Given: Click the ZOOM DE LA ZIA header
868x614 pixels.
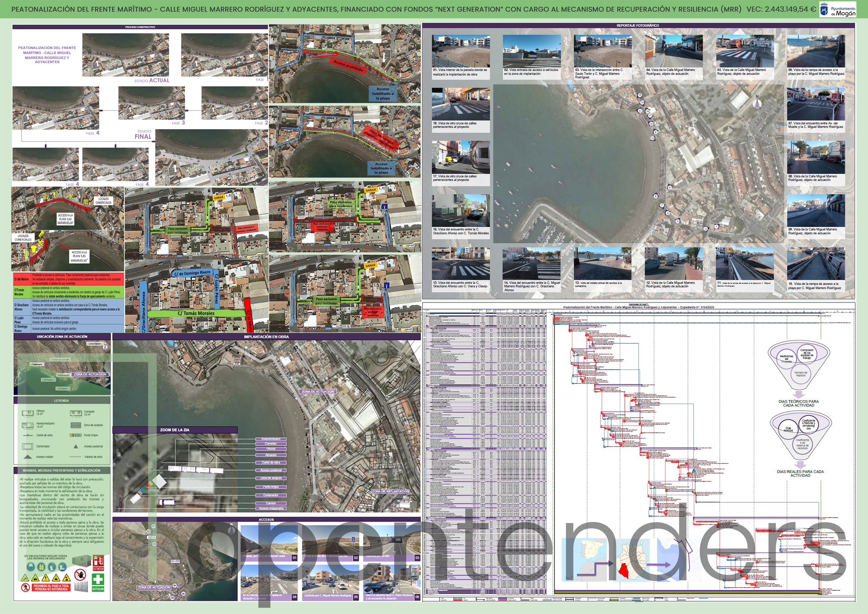Looking at the screenshot, I should (x=175, y=430).
